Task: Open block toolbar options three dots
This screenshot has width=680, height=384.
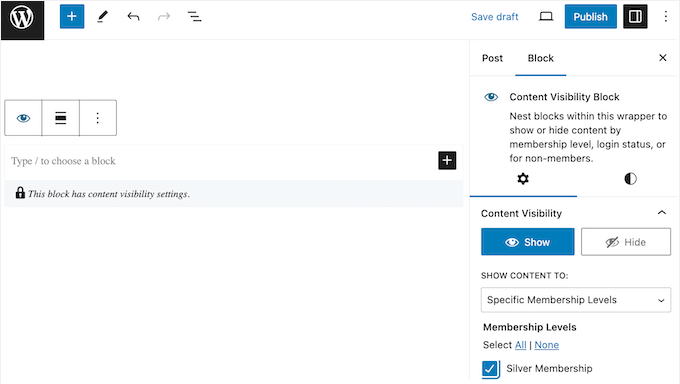Action: click(x=98, y=118)
